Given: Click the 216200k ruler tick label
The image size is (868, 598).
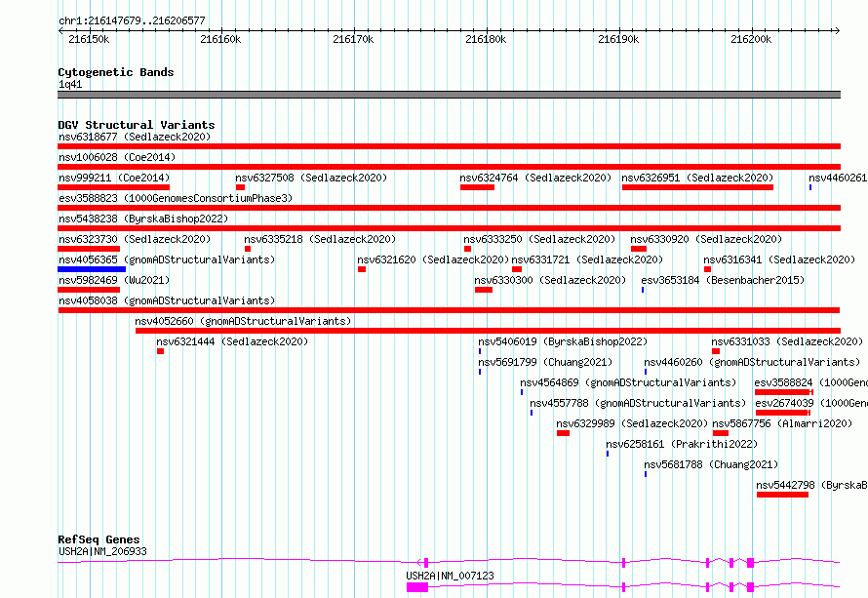Looking at the screenshot, I should [x=751, y=39].
